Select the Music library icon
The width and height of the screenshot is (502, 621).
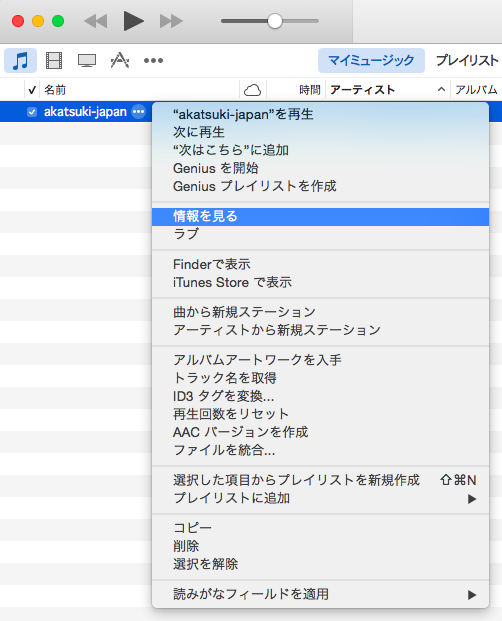21,61
